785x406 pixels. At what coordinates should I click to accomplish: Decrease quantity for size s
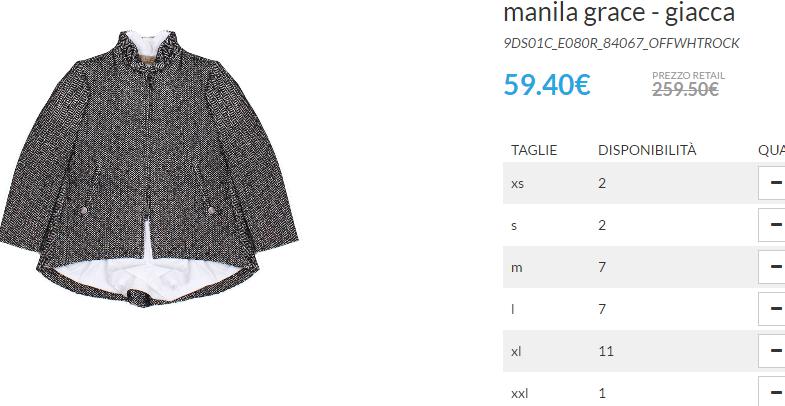click(773, 225)
